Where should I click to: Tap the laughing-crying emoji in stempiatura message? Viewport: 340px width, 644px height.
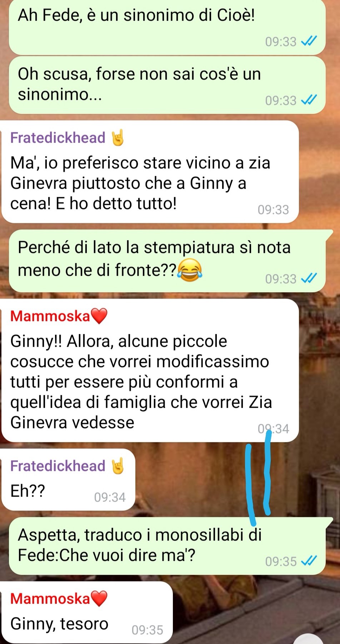[190, 270]
